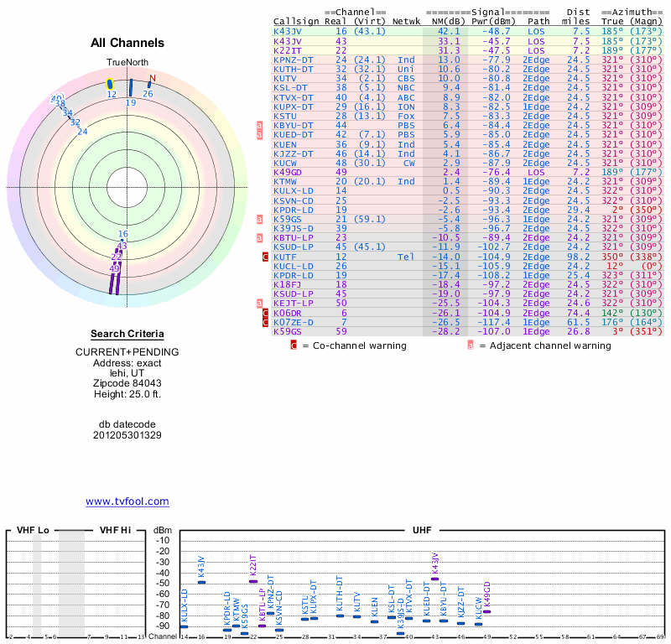
Task: Click the purple channel 49 bar on radar
Action: point(112,279)
